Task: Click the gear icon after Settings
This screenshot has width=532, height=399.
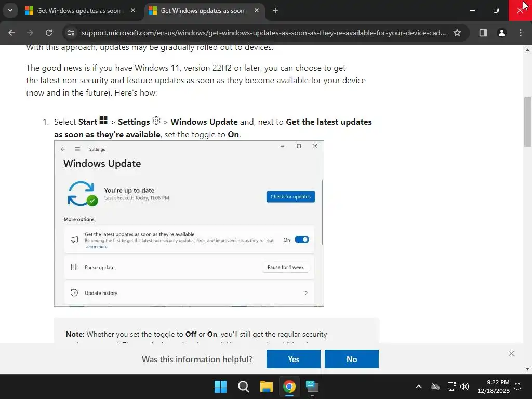Action: pyautogui.click(x=156, y=121)
